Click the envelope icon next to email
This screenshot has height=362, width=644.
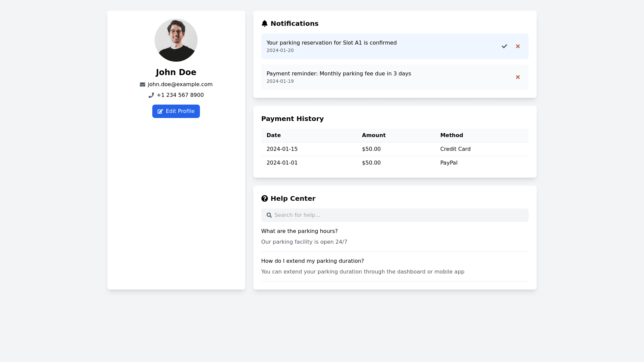click(x=143, y=84)
